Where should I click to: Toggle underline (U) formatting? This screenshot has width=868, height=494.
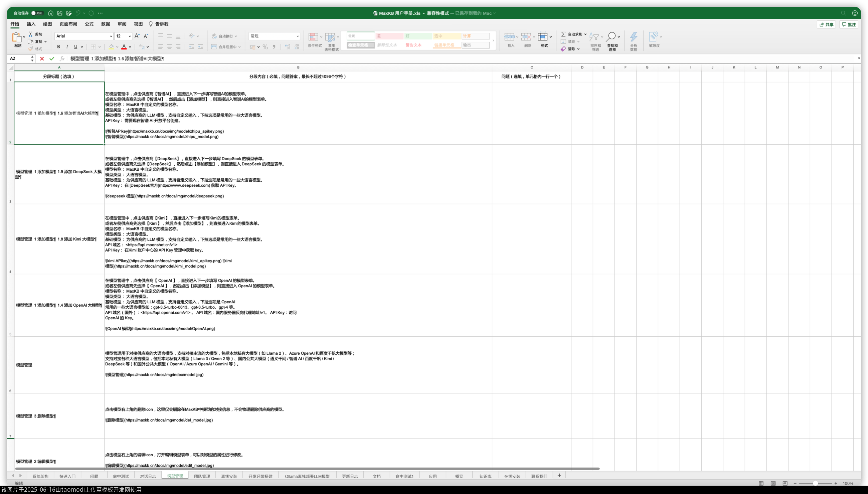tap(75, 47)
